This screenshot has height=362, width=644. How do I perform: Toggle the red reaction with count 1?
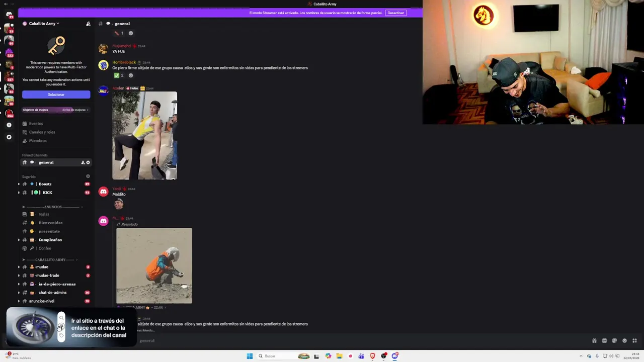(x=118, y=33)
